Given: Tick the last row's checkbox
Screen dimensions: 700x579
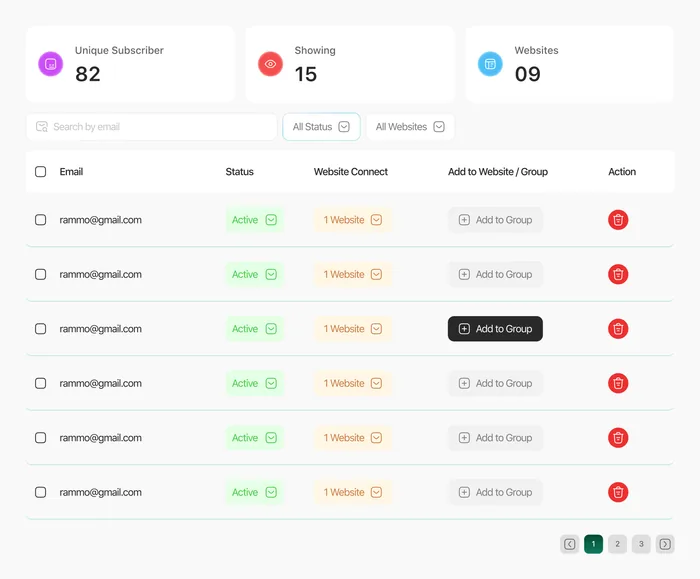Looking at the screenshot, I should (x=41, y=492).
